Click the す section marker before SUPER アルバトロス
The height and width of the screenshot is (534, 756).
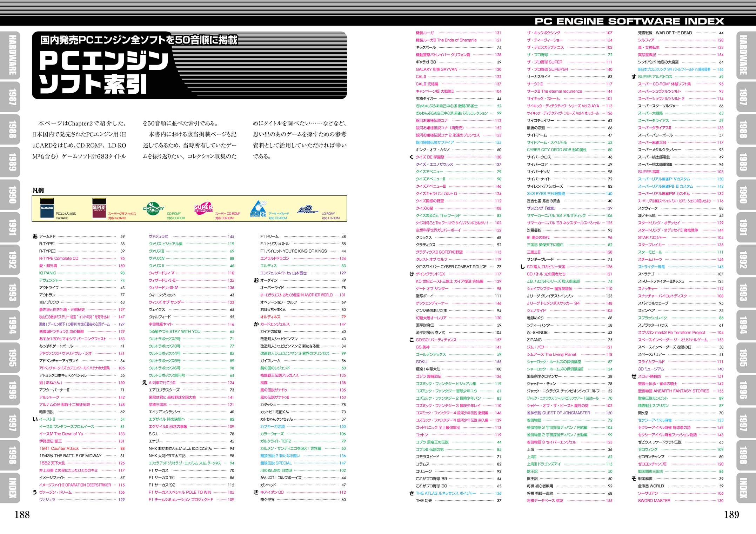634,77
